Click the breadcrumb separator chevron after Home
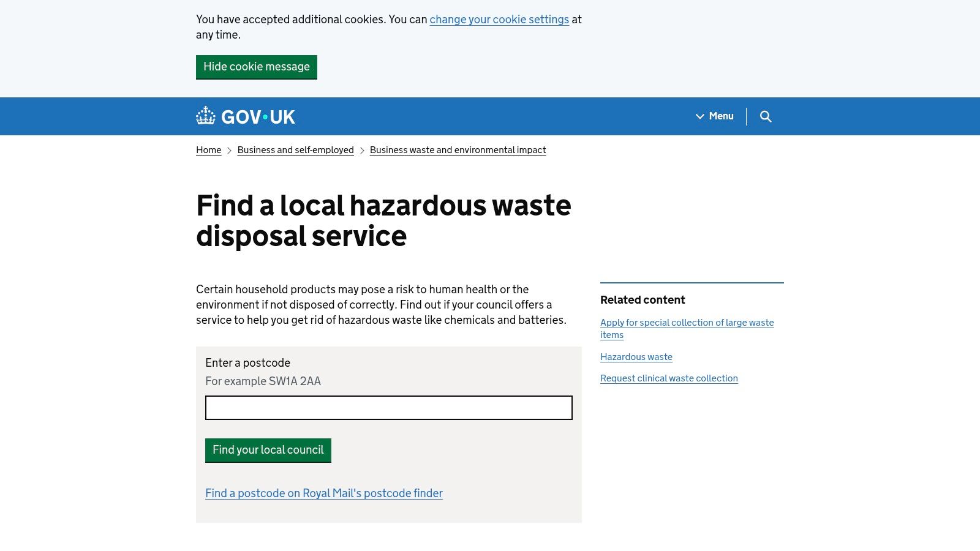Screen dimensions: 980x551 coord(229,150)
